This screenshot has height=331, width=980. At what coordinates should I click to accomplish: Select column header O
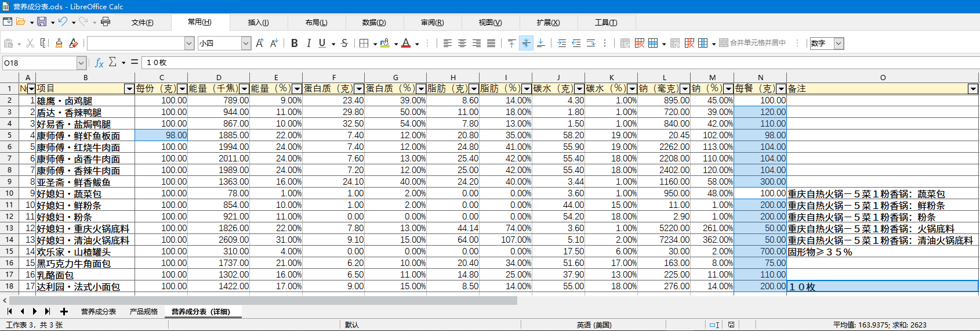883,77
